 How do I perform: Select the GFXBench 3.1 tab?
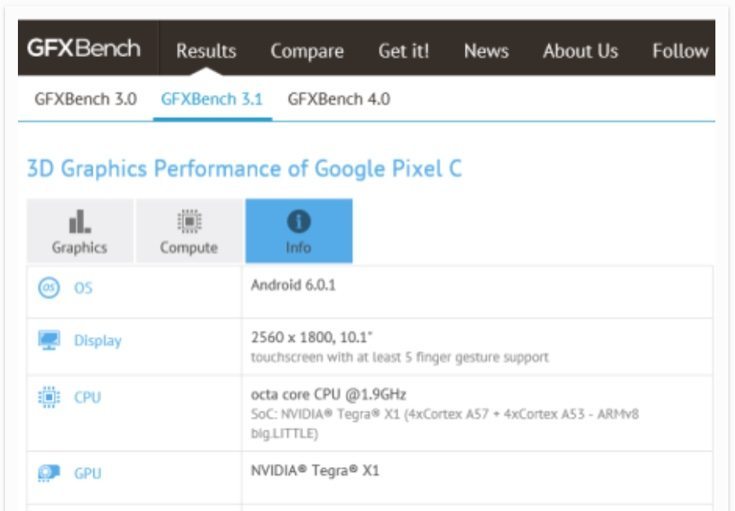(x=212, y=99)
